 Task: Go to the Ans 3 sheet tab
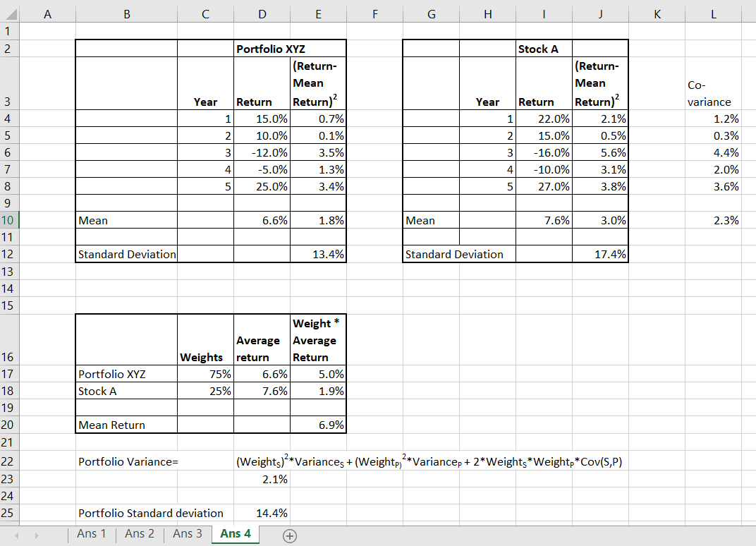[187, 534]
